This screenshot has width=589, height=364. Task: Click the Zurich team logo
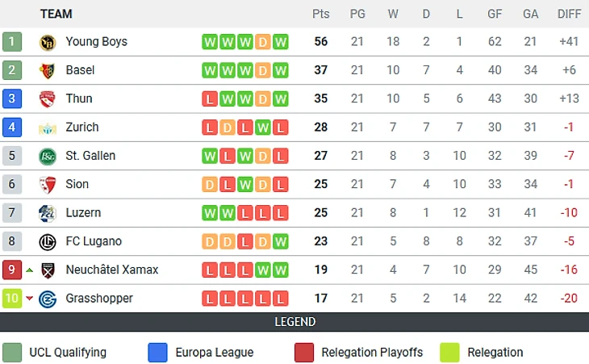tap(47, 128)
